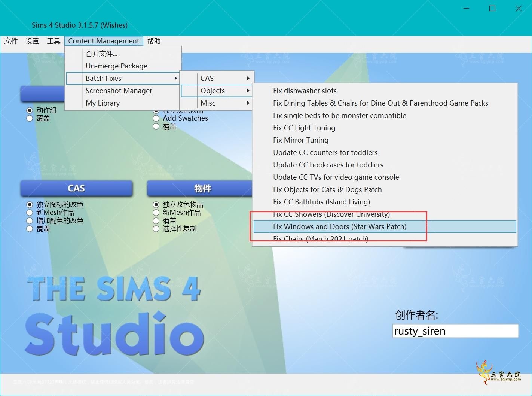Image resolution: width=532 pixels, height=396 pixels.
Task: Select Fix Objects for Cats & Dogs Patch
Action: 385,189
